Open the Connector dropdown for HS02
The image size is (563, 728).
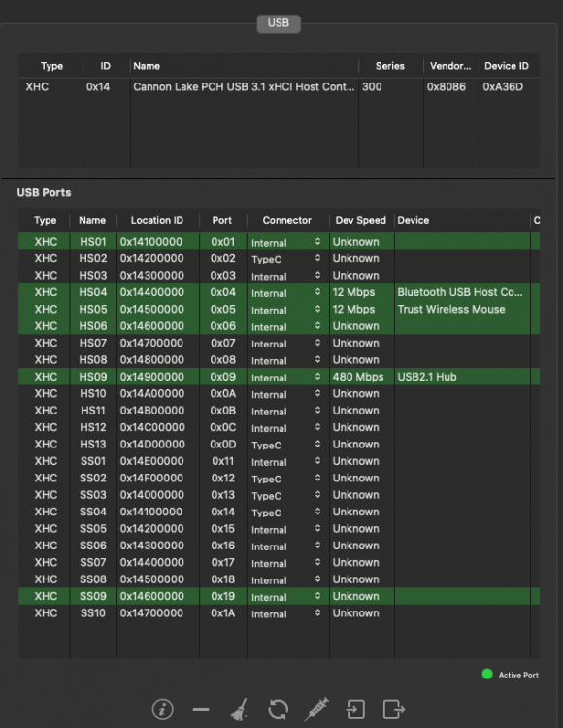(x=286, y=258)
